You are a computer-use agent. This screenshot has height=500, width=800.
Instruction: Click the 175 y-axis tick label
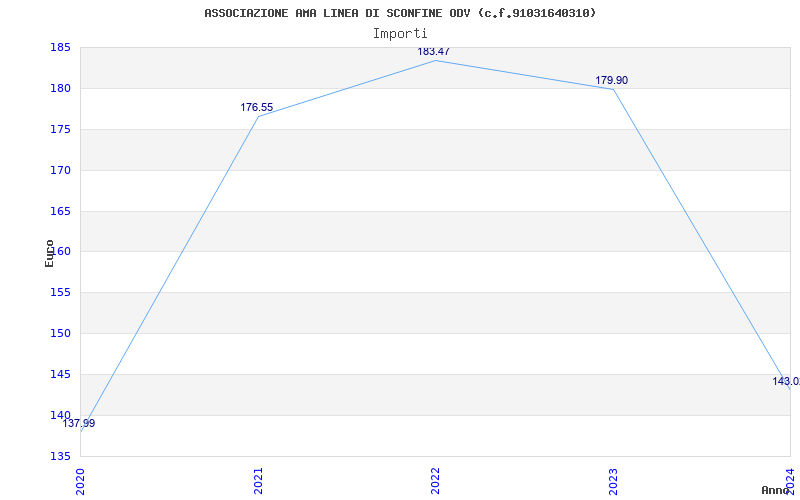click(x=60, y=130)
